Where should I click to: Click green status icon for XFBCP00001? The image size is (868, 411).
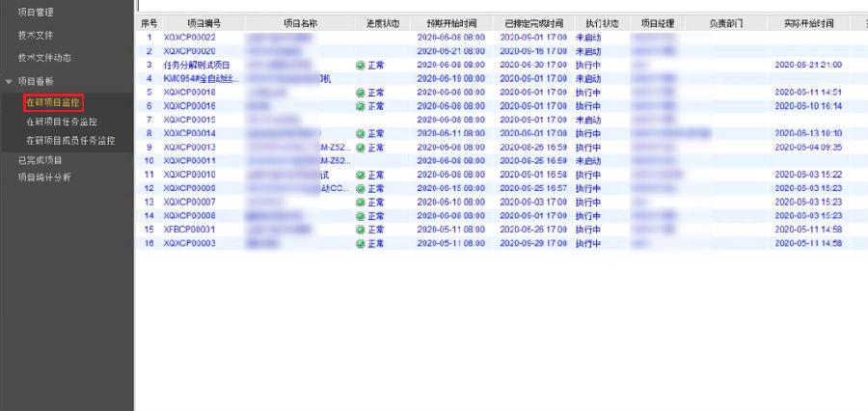click(361, 231)
